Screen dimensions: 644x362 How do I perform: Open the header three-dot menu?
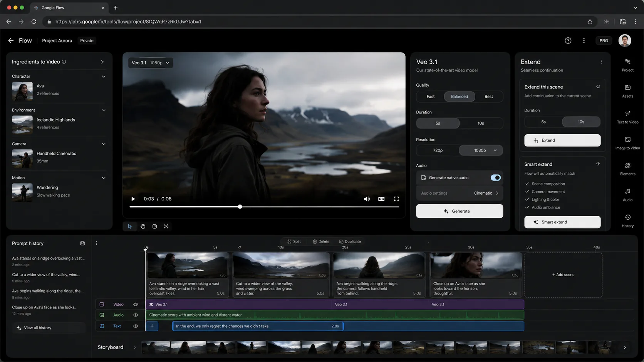pyautogui.click(x=584, y=41)
